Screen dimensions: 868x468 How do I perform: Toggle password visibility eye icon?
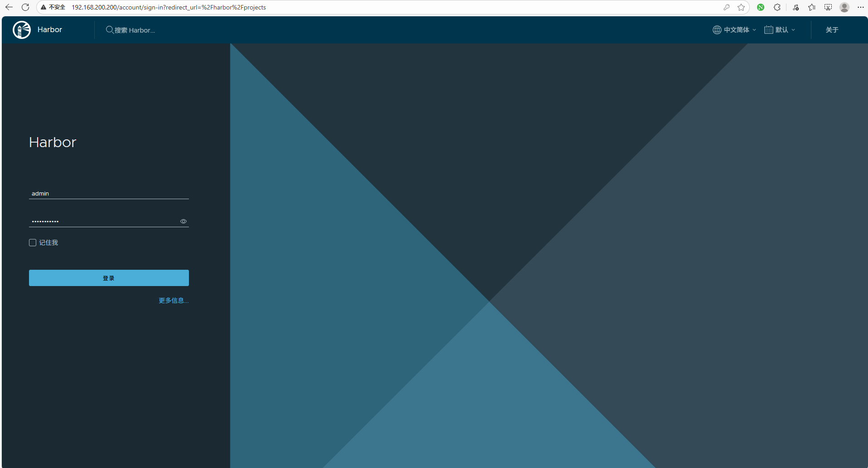tap(183, 221)
